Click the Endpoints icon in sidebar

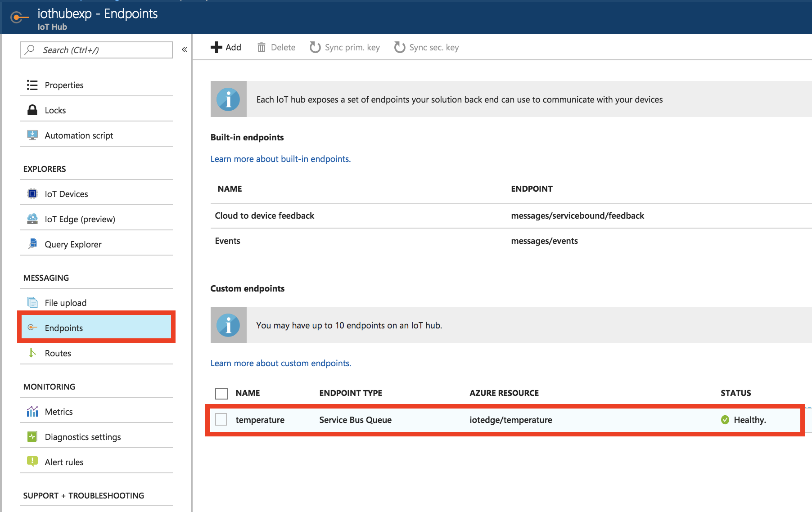32,328
